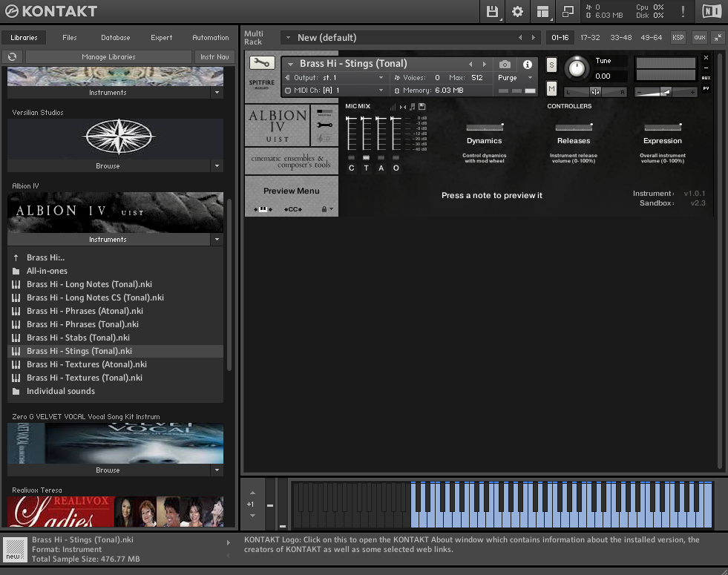The width and height of the screenshot is (728, 575).
Task: Click the camera snapshot icon
Action: pyautogui.click(x=505, y=64)
